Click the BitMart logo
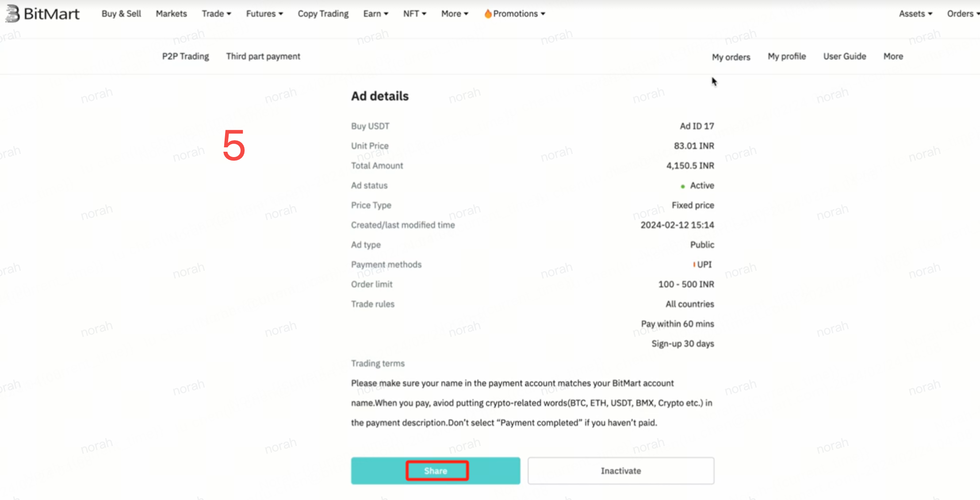 (x=42, y=14)
